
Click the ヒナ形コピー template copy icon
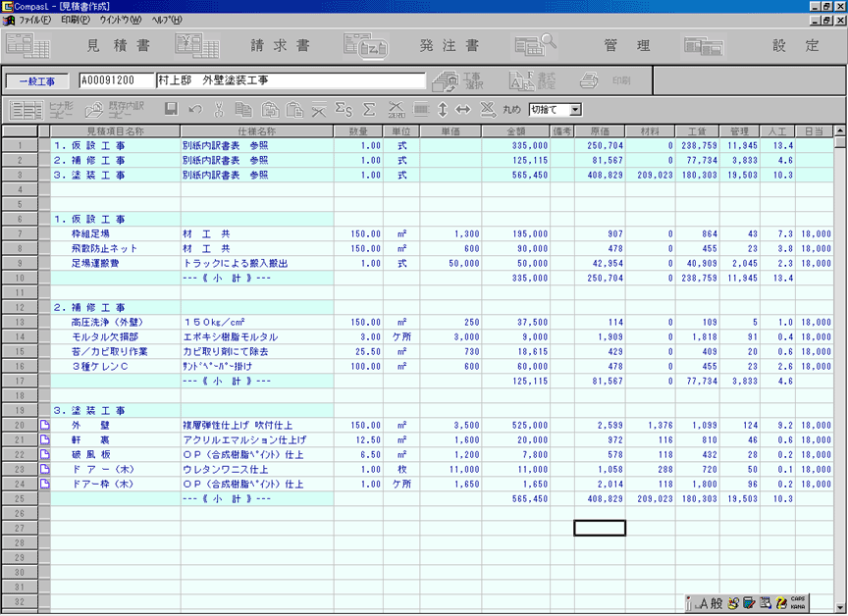click(x=26, y=110)
